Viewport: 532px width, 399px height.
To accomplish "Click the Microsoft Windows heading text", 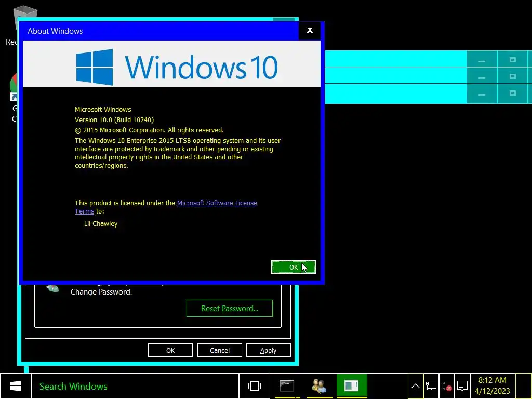I will (x=103, y=109).
